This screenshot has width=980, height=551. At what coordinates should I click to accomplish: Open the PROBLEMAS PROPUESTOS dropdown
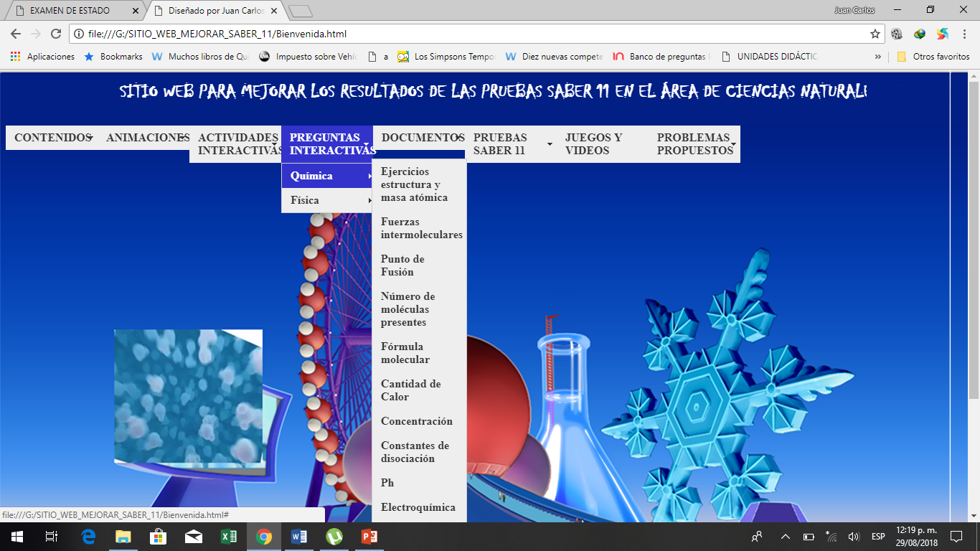coord(694,144)
